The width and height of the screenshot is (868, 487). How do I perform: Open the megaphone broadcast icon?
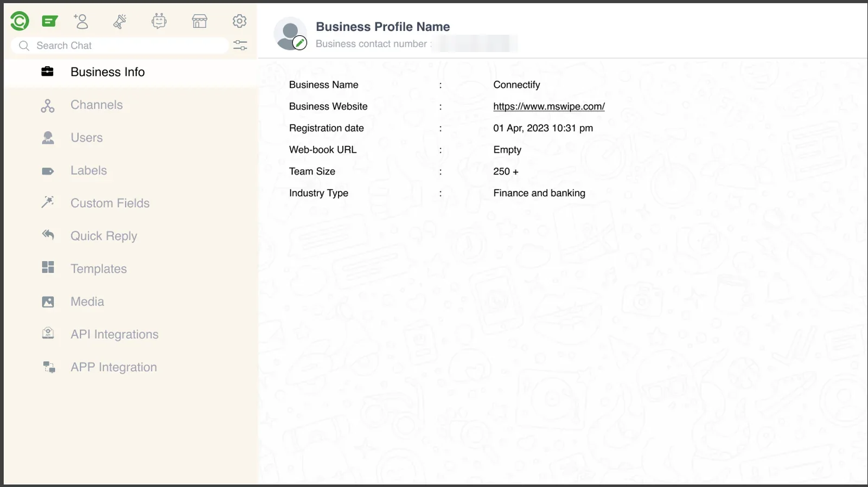click(120, 21)
